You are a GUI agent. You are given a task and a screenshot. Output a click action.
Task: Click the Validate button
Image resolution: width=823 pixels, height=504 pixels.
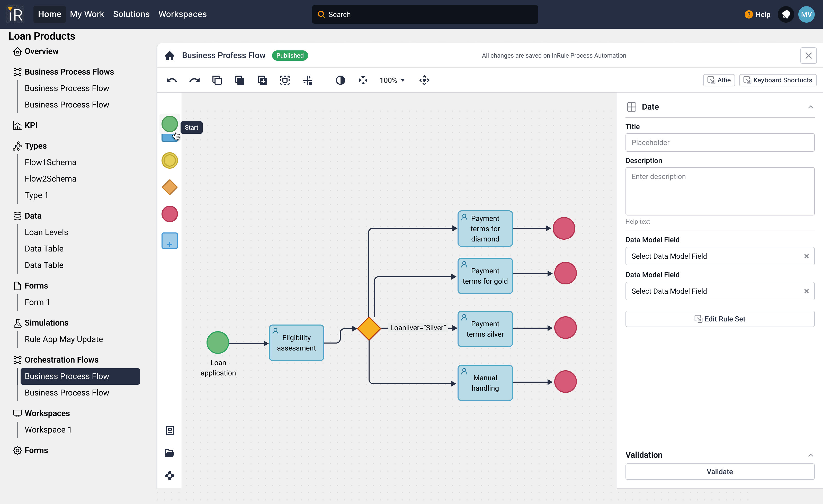[x=720, y=472]
